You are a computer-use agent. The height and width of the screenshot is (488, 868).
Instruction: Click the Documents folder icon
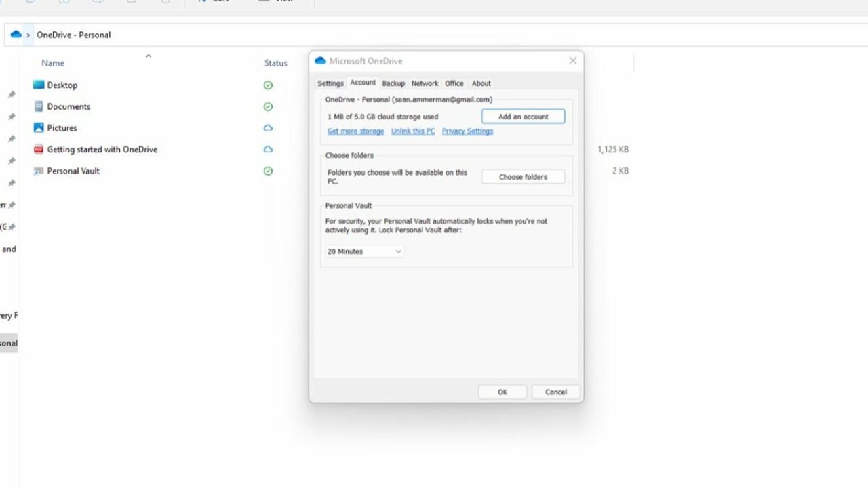coord(39,106)
